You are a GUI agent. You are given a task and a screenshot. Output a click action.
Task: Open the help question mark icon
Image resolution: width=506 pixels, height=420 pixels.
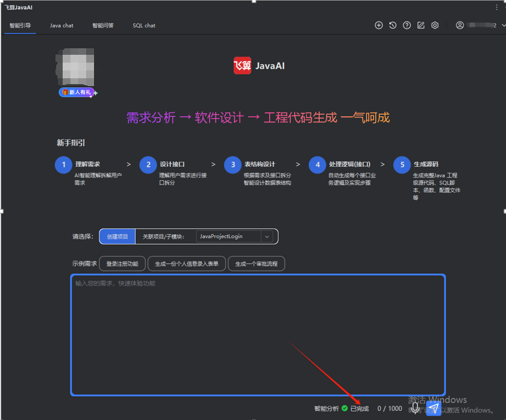point(407,25)
